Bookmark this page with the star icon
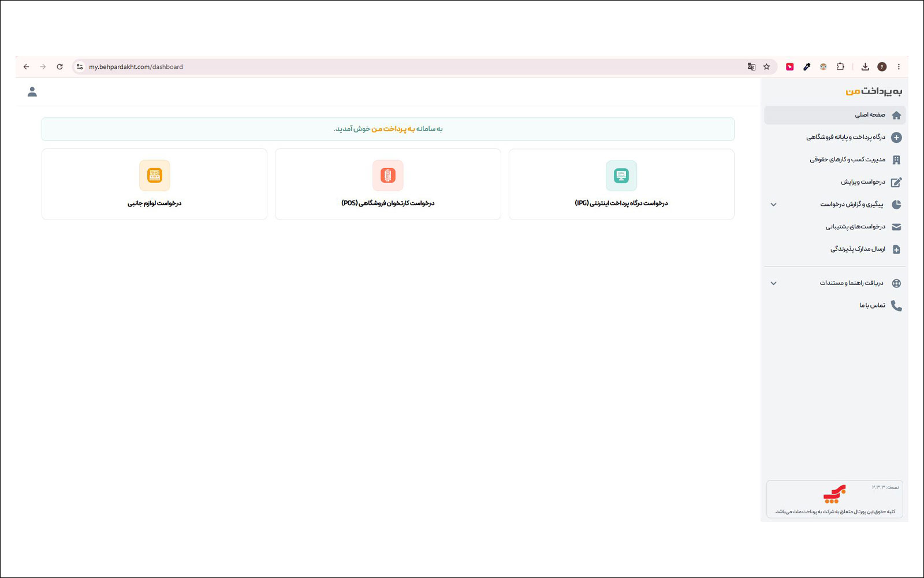The width and height of the screenshot is (924, 578). (x=766, y=67)
